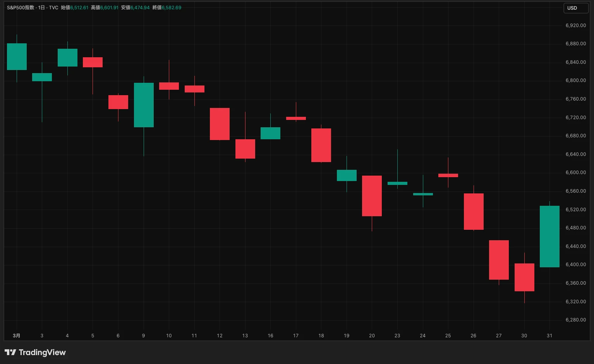This screenshot has width=594, height=364.
Task: Select the 高値 value 6,601.91
Action: 109,8
